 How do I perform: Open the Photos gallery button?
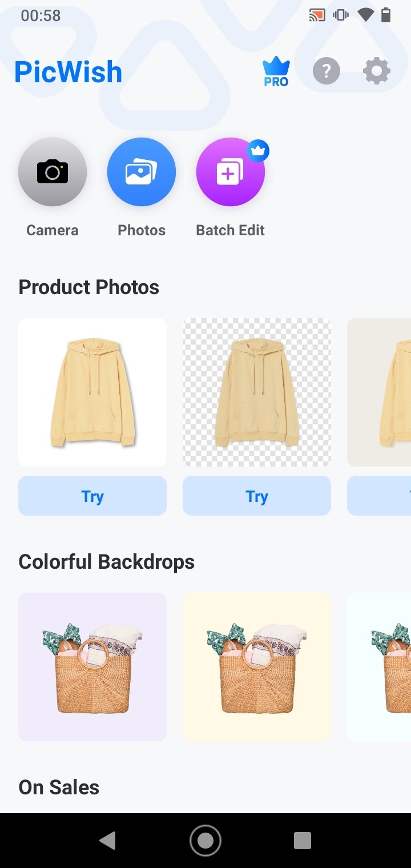pos(142,172)
